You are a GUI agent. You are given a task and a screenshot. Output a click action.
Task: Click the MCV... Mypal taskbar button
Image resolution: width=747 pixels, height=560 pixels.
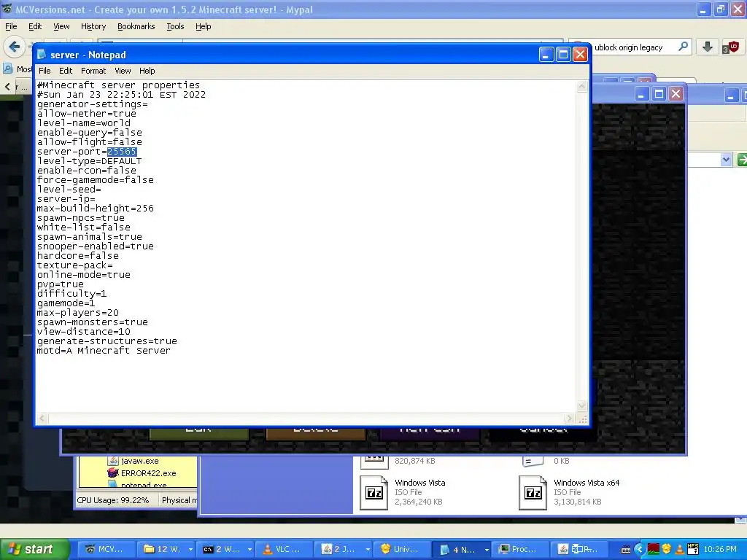point(105,549)
